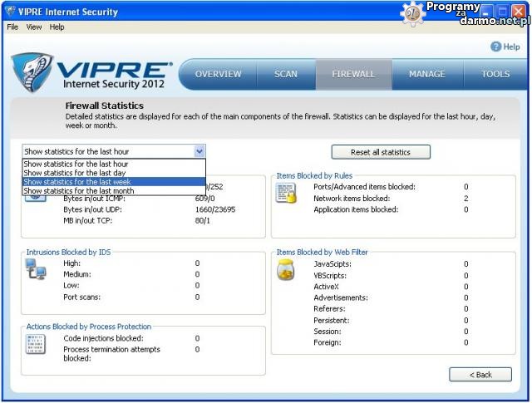Click the Intrusions Blocked by IDS computers icon
Screen dimensions: 532x403
[x=36, y=268]
